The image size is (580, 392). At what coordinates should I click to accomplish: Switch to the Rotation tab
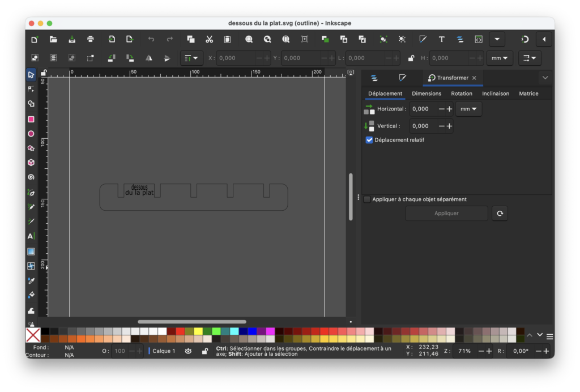[461, 93]
